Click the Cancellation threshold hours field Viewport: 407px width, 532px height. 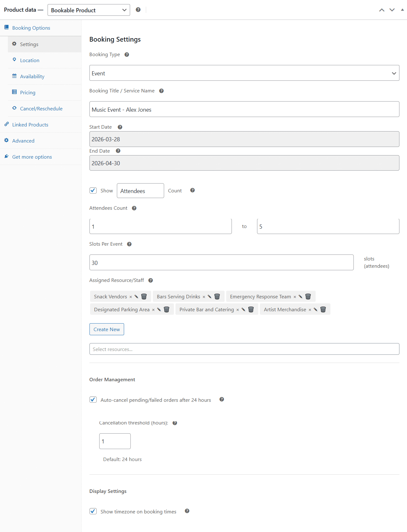point(115,441)
